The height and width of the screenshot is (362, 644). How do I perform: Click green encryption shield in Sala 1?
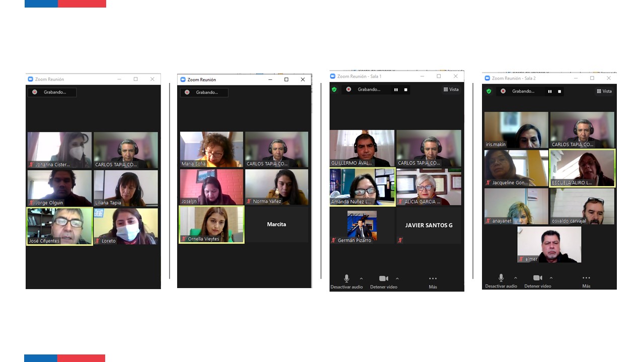pyautogui.click(x=334, y=89)
